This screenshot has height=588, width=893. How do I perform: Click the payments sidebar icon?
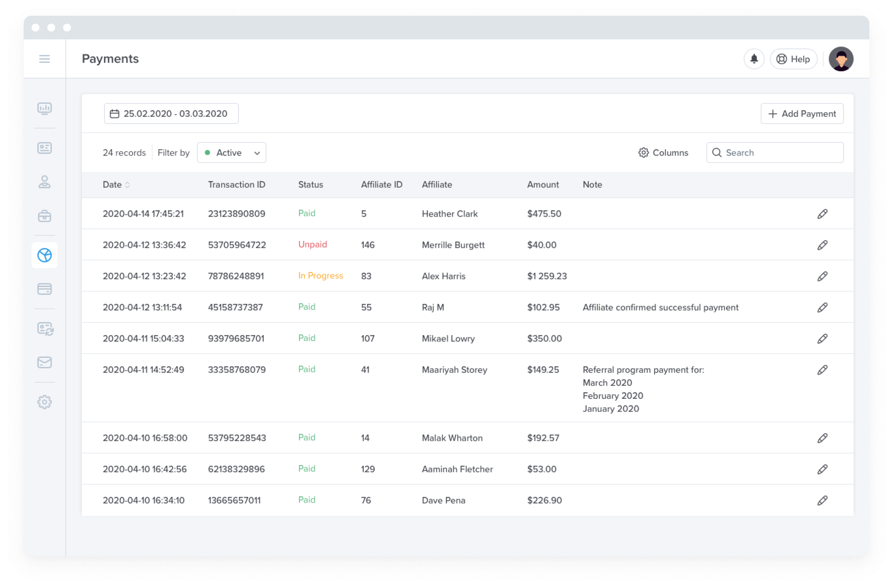(45, 255)
